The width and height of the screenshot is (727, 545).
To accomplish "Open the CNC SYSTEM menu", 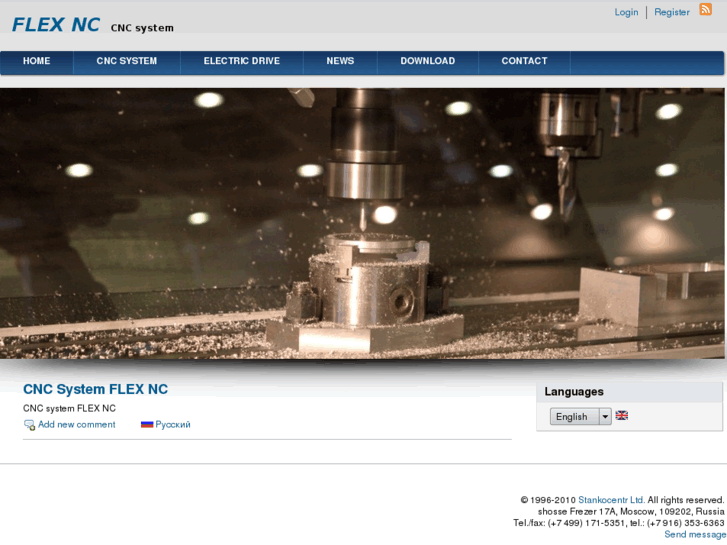I will point(127,61).
